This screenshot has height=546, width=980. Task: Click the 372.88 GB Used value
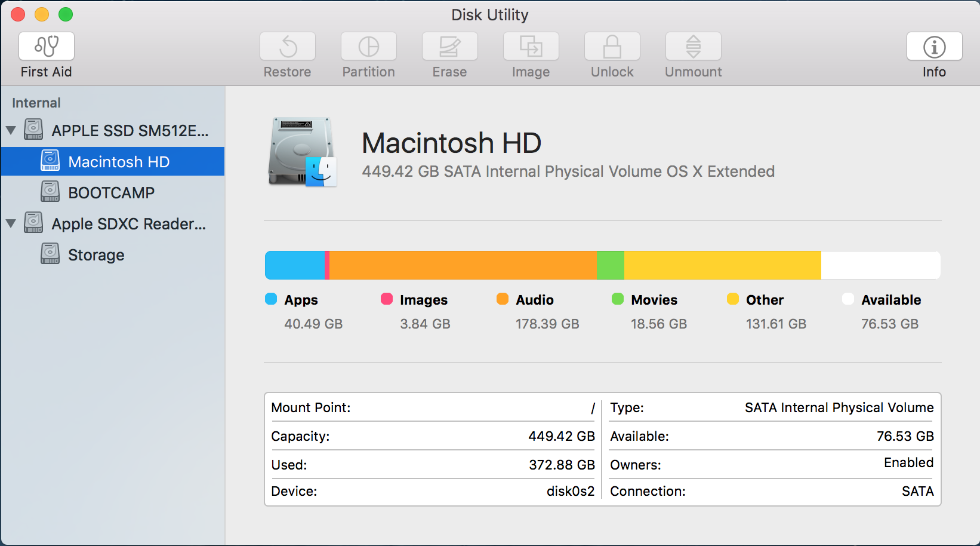pyautogui.click(x=562, y=465)
